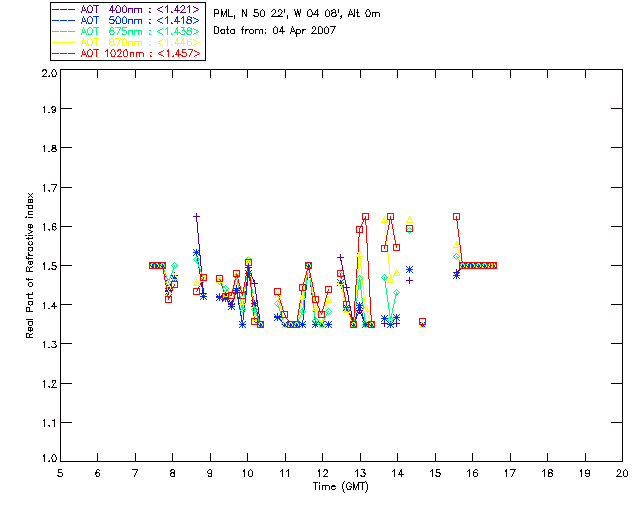
Task: Click the x-axis tick label '20'
Action: point(622,473)
